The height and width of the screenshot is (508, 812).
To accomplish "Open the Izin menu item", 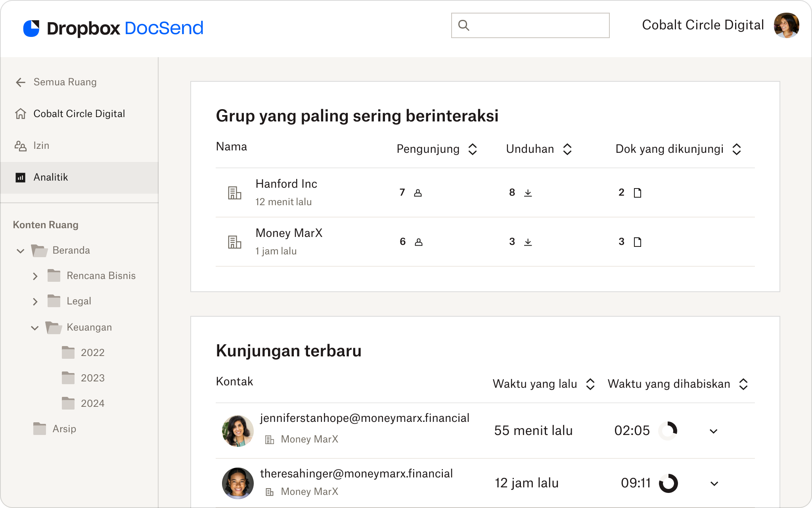I will 41,146.
